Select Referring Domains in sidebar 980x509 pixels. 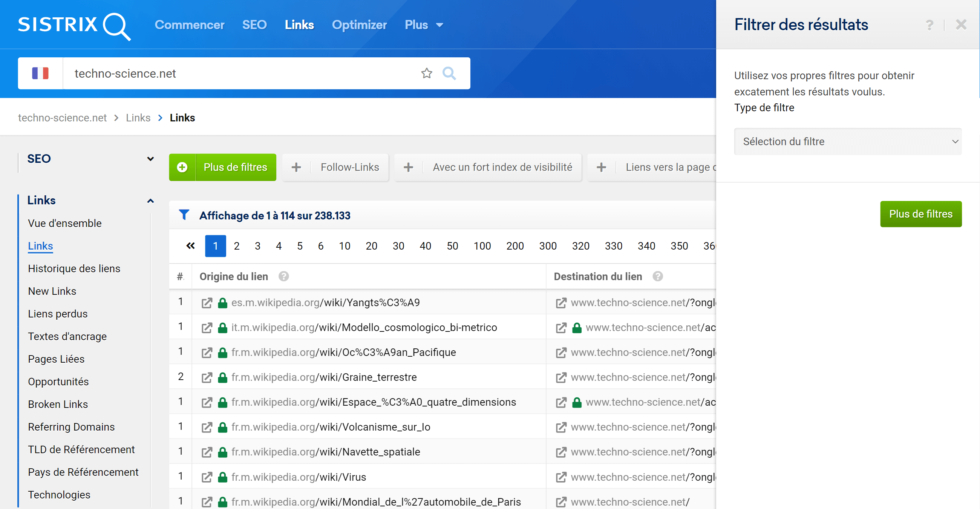point(71,427)
